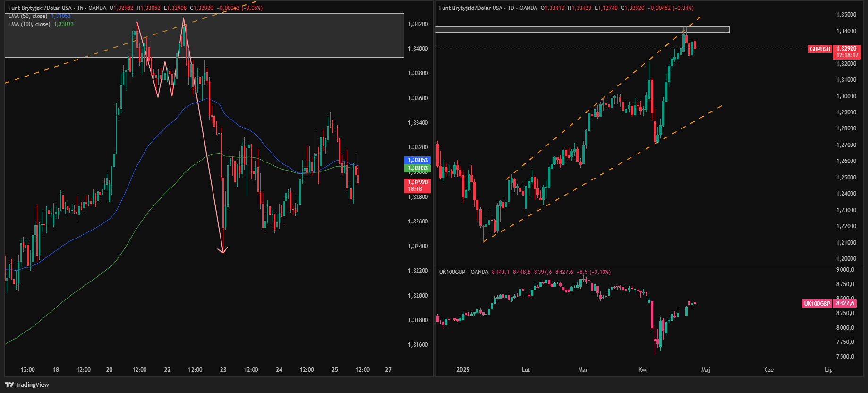Select the EMA (50, close) indicator label
The image size is (868, 393).
[27, 16]
